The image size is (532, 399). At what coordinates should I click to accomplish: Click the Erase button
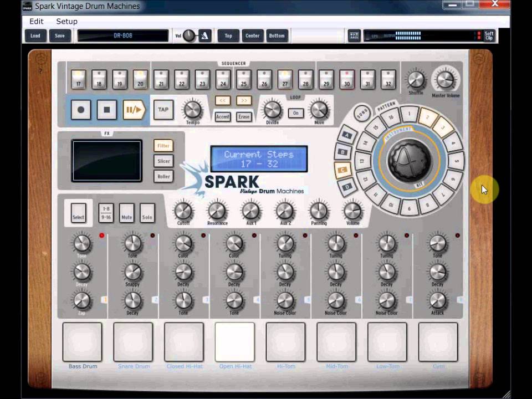244,117
